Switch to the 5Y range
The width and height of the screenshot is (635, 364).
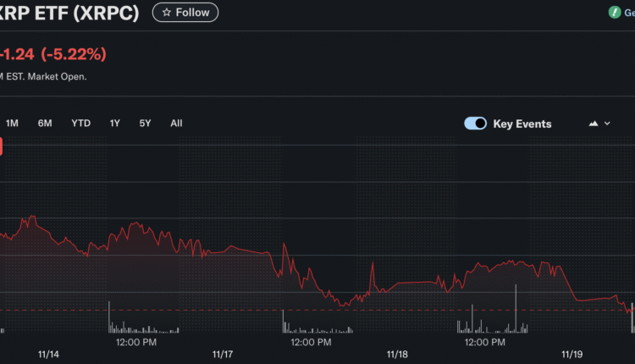pyautogui.click(x=146, y=124)
